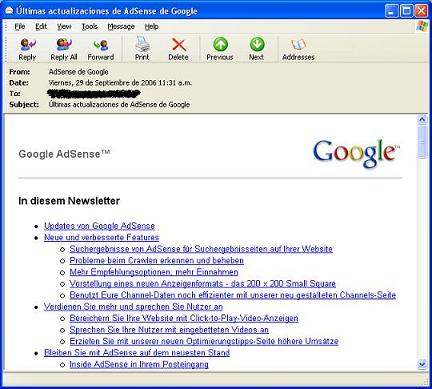Click the scrollbar up arrow
Screen dimensions: 432x389
[422, 120]
